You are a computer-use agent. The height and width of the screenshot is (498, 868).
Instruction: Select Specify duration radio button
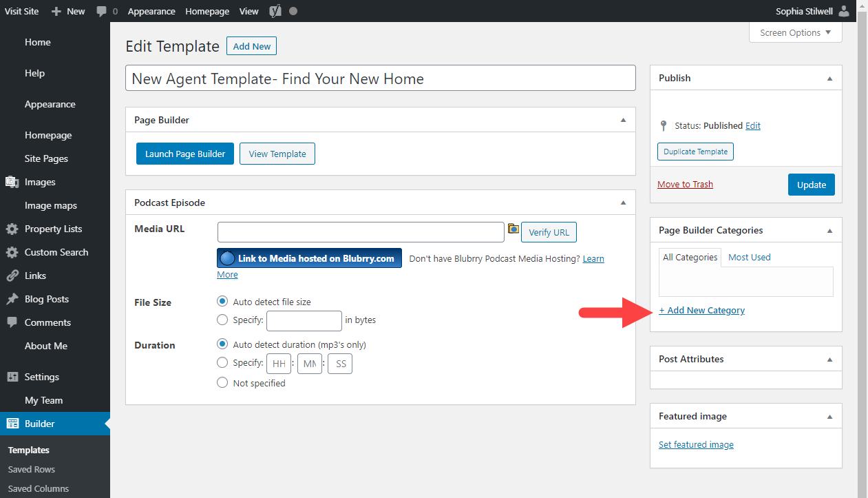tap(222, 362)
